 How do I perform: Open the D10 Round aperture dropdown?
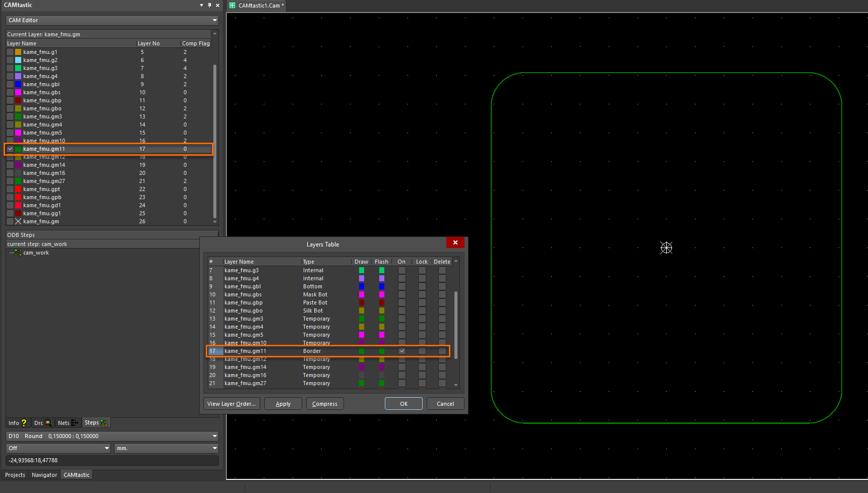pos(112,436)
